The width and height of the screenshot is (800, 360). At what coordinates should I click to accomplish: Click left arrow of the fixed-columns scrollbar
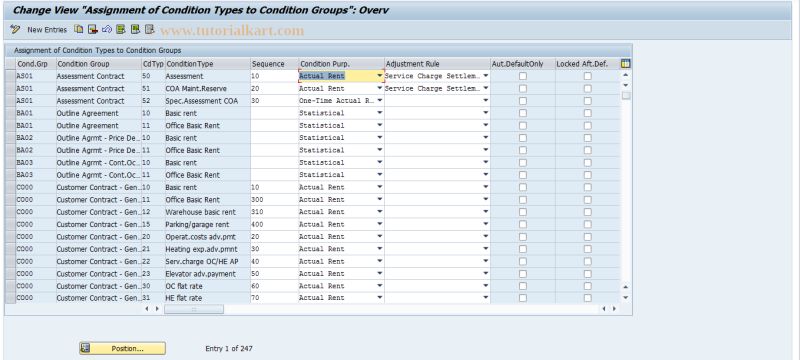coord(146,309)
